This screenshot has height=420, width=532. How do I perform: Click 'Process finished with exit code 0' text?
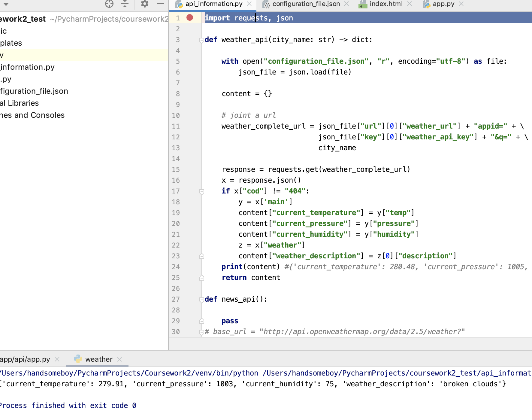[x=68, y=406]
